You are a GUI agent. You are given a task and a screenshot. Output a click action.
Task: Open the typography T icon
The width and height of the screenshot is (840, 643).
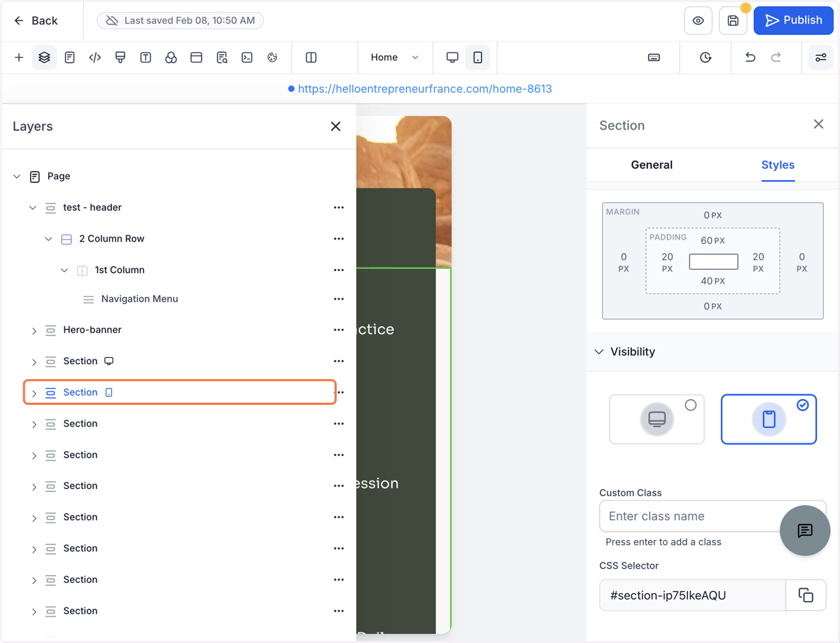coord(146,57)
